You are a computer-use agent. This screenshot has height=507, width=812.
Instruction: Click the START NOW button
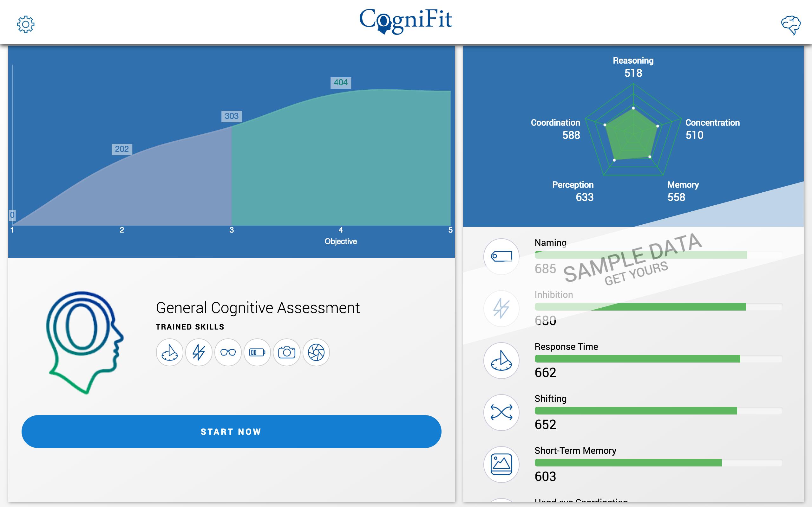click(x=231, y=432)
